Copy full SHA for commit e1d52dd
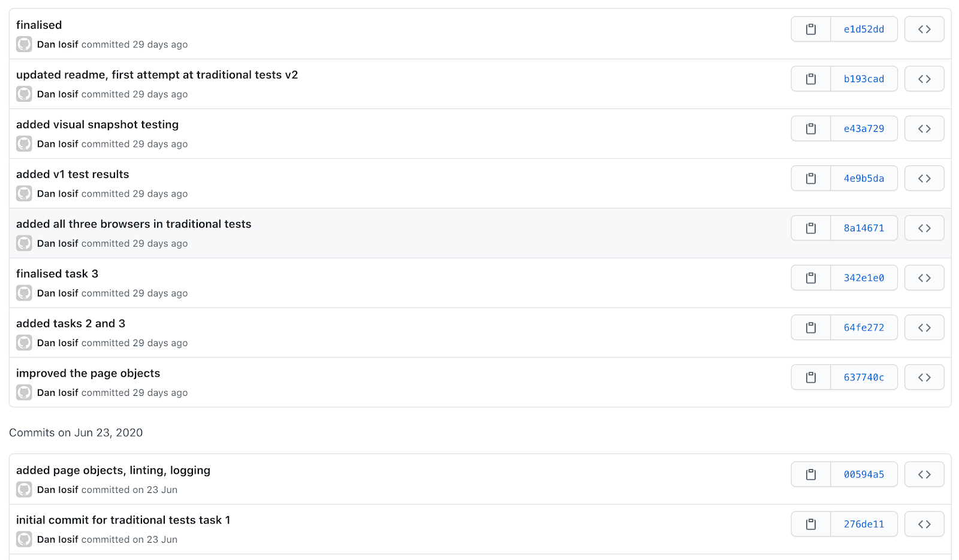959x560 pixels. (x=810, y=29)
